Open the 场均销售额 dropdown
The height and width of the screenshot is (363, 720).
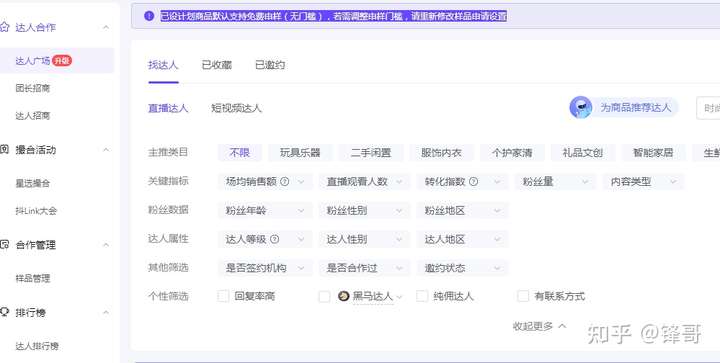pyautogui.click(x=265, y=182)
